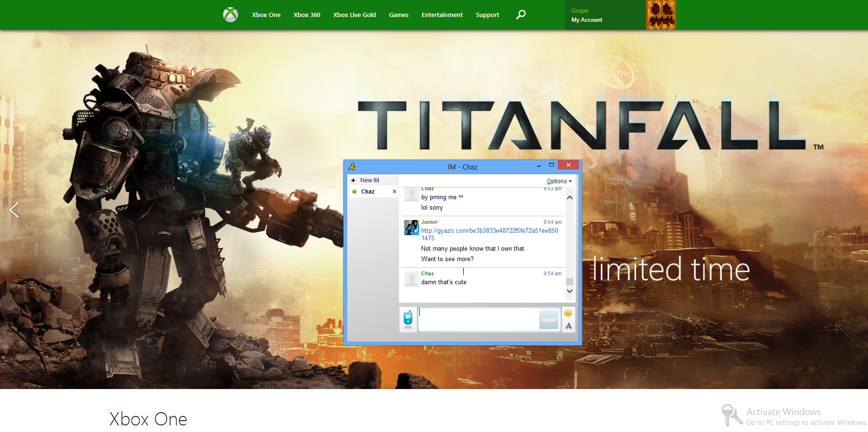Click the AIM running man icon
This screenshot has height=432, width=868.
click(x=352, y=167)
